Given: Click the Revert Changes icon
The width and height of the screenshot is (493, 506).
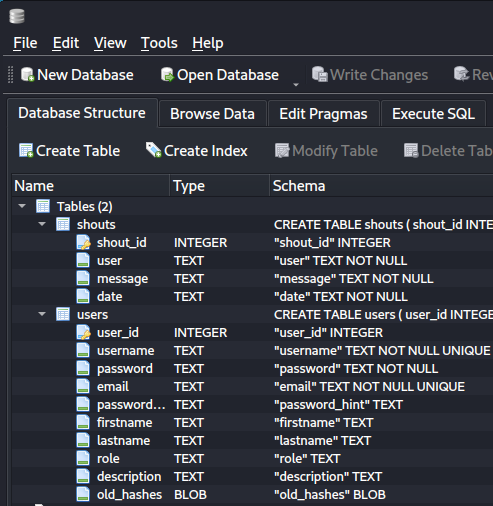Looking at the screenshot, I should click(462, 74).
